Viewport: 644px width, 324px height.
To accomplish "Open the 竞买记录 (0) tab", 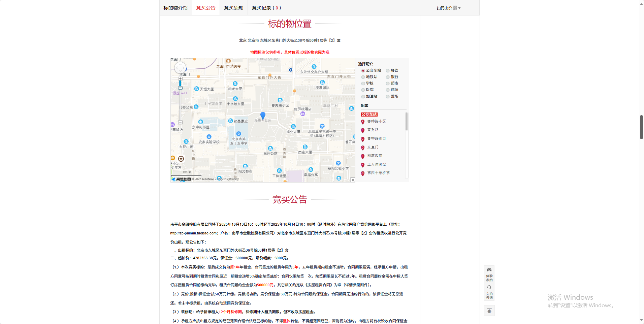I will (266, 8).
